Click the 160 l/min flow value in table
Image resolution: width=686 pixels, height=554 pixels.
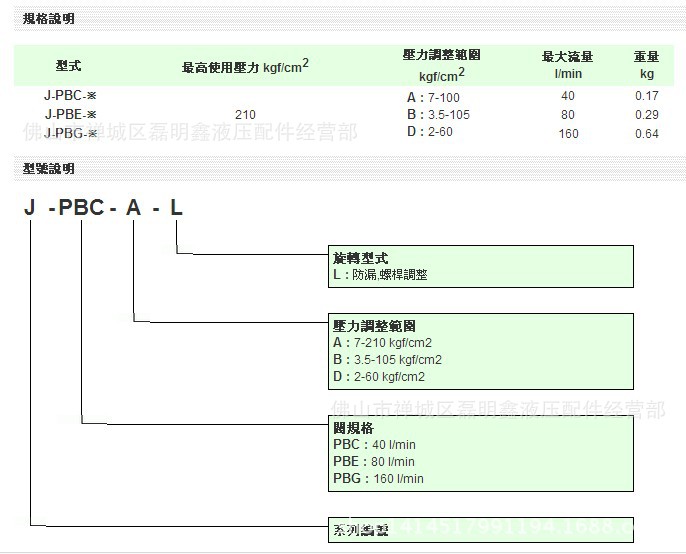568,134
